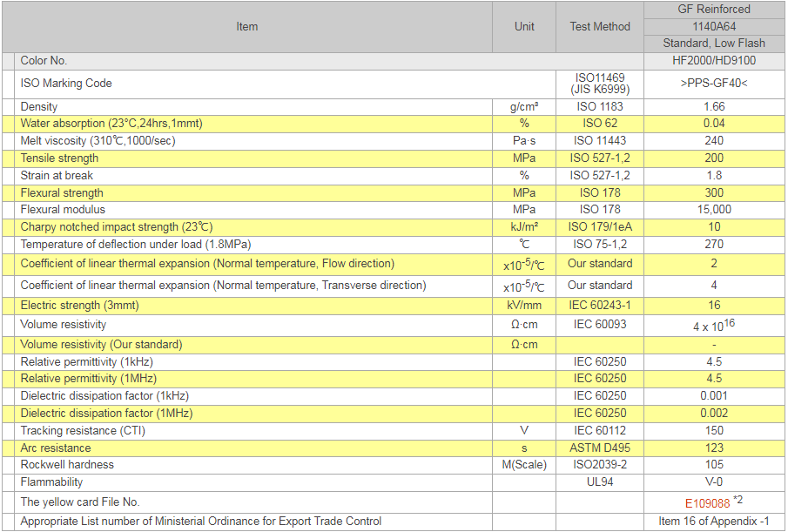Select the Item 16 of Appendix -1 cell
This screenshot has height=532, width=788.
(x=714, y=522)
